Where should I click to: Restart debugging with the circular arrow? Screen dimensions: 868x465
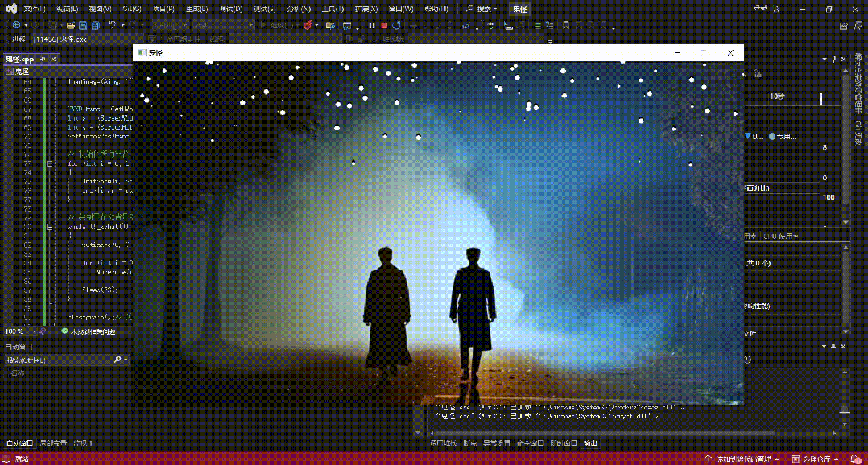(x=397, y=25)
